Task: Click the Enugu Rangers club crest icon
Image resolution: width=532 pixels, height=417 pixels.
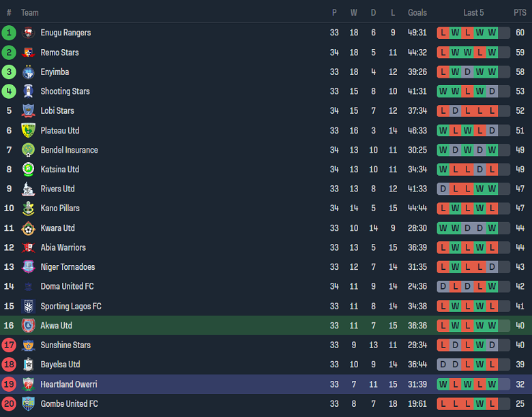Action: click(28, 33)
